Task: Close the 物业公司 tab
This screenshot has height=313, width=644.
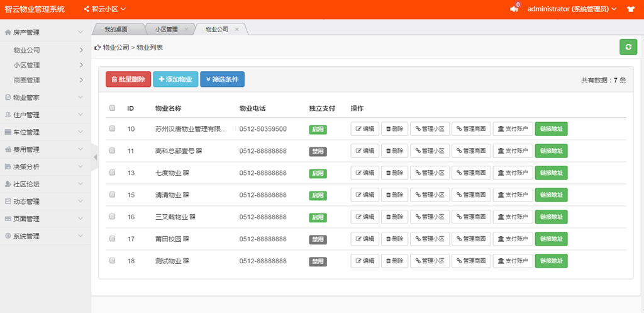Action: tap(236, 30)
